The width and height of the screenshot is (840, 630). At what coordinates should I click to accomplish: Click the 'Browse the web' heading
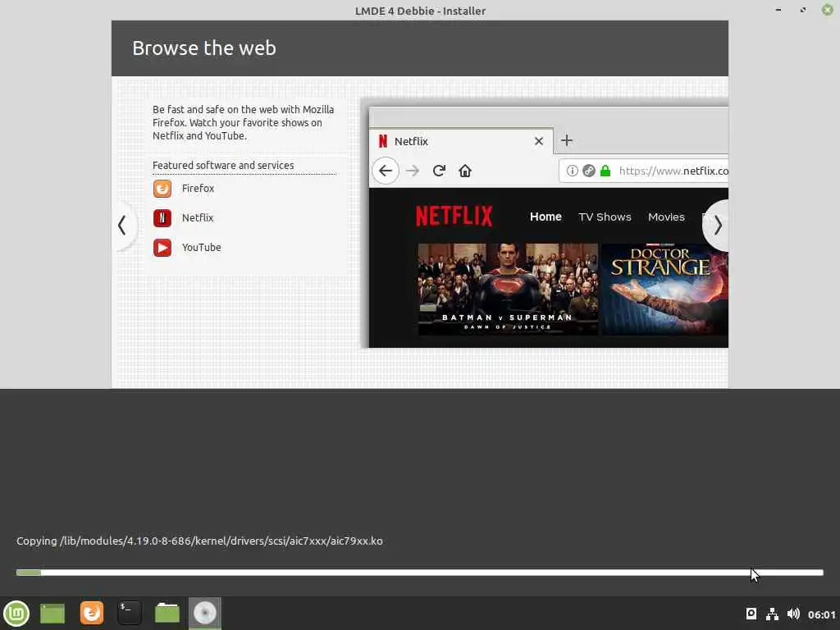[x=204, y=48]
